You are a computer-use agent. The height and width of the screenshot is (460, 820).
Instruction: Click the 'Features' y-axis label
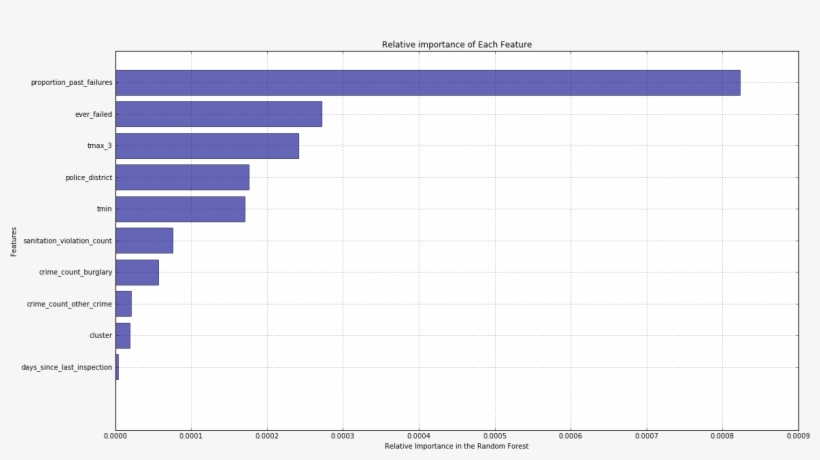click(15, 241)
